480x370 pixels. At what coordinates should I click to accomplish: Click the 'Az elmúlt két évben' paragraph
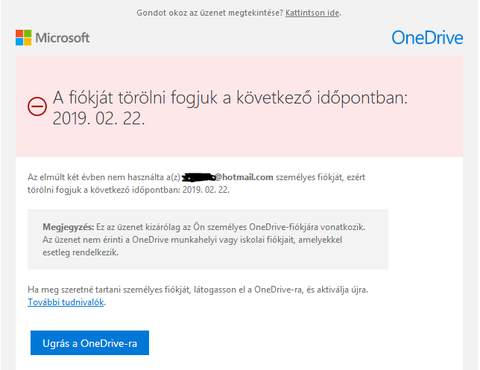pyautogui.click(x=196, y=183)
